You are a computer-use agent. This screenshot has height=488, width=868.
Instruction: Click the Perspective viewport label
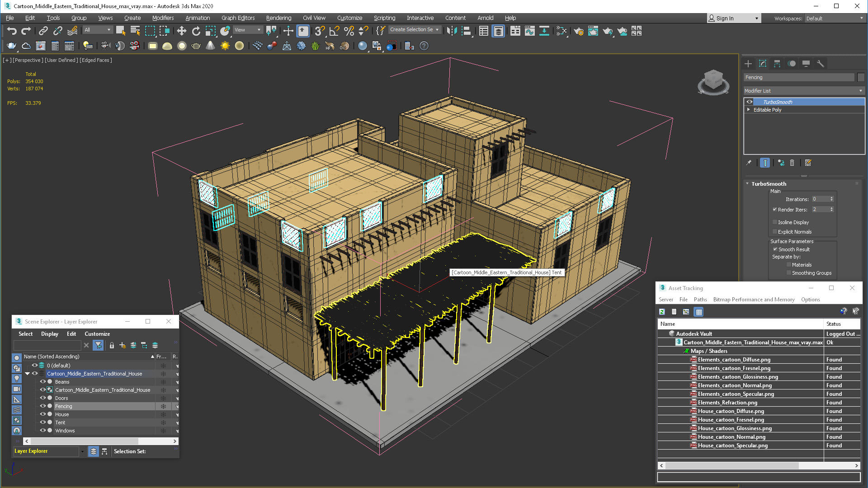28,60
